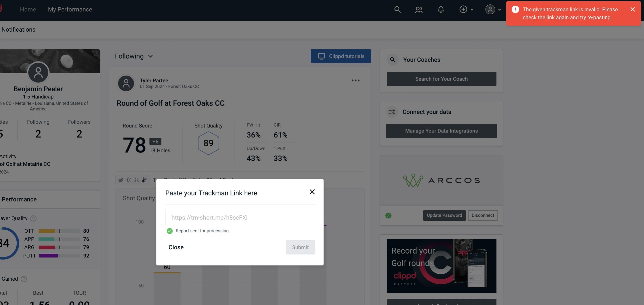Click the search icon in top navigation
This screenshot has width=644, height=305.
pyautogui.click(x=397, y=9)
